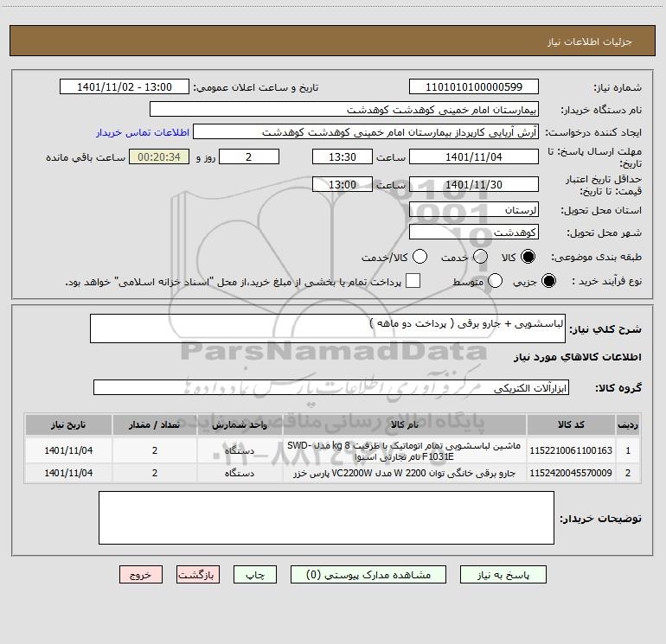
Task: Click the خروج exit button
Action: point(141,575)
